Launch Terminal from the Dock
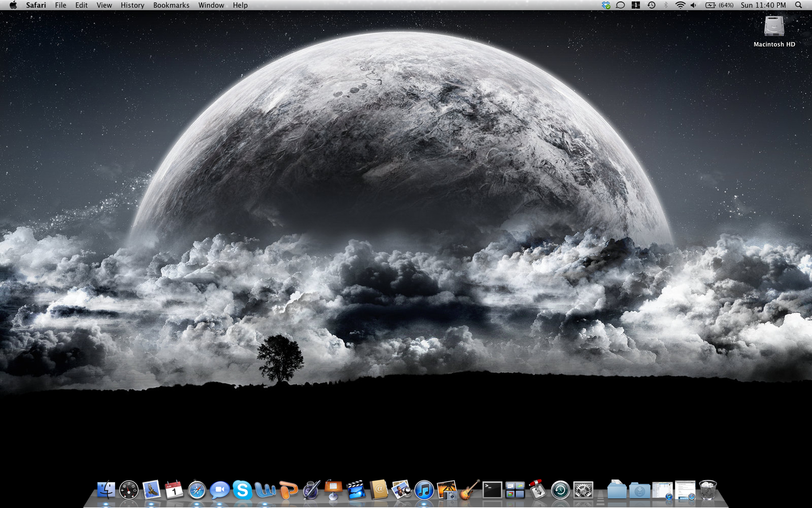This screenshot has width=812, height=508. (493, 490)
